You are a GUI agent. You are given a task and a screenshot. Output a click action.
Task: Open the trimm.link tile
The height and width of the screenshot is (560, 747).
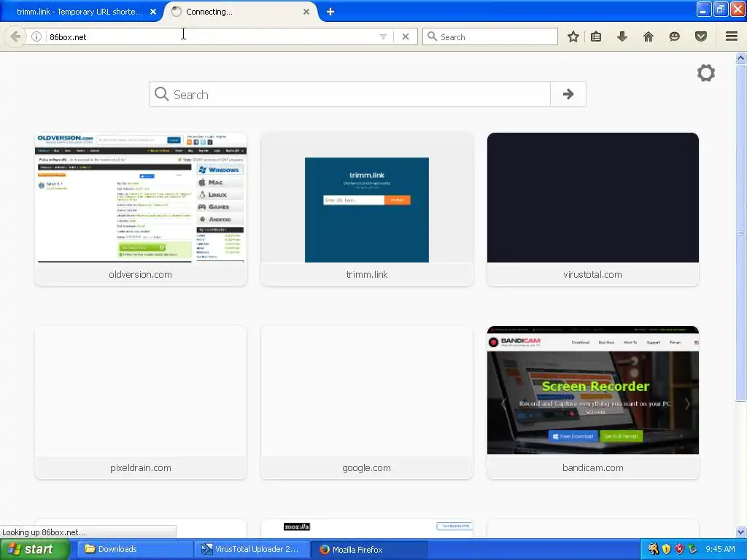[367, 209]
